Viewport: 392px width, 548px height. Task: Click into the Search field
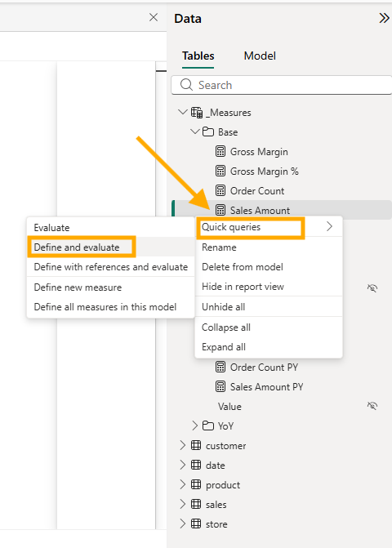coord(281,85)
